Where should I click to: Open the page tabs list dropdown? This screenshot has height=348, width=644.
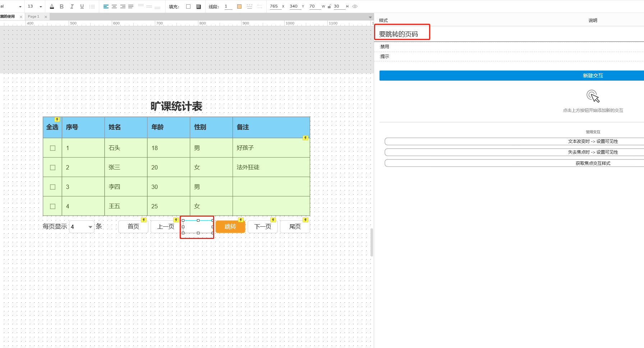(370, 17)
